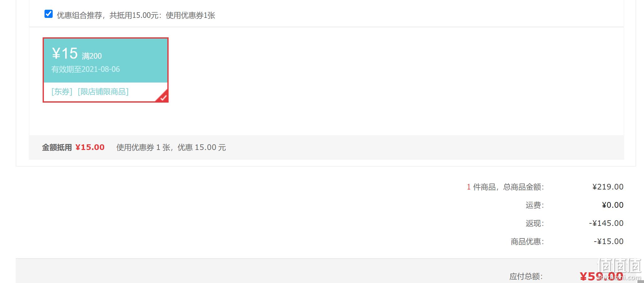
Task: Click the ¥15 amount on coupon
Action: (65, 53)
